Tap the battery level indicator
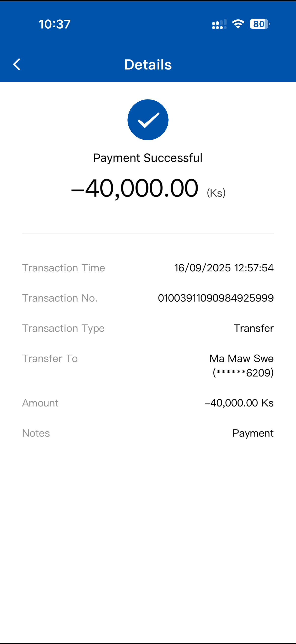This screenshot has height=644, width=296. point(259,24)
